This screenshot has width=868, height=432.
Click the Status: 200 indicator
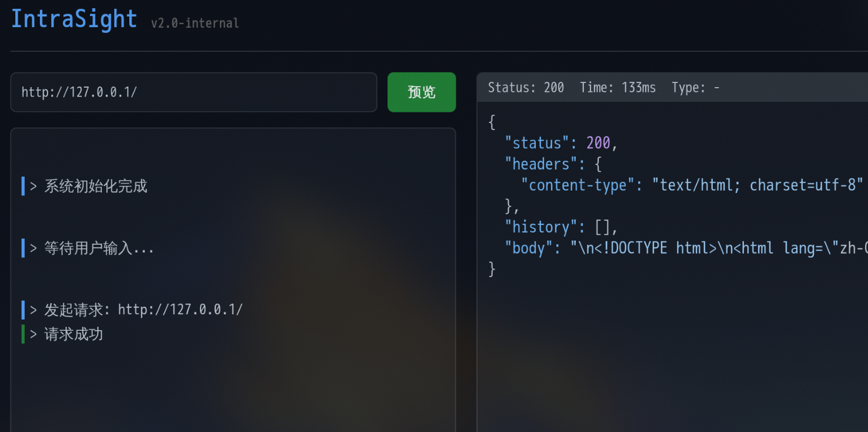[x=526, y=88]
